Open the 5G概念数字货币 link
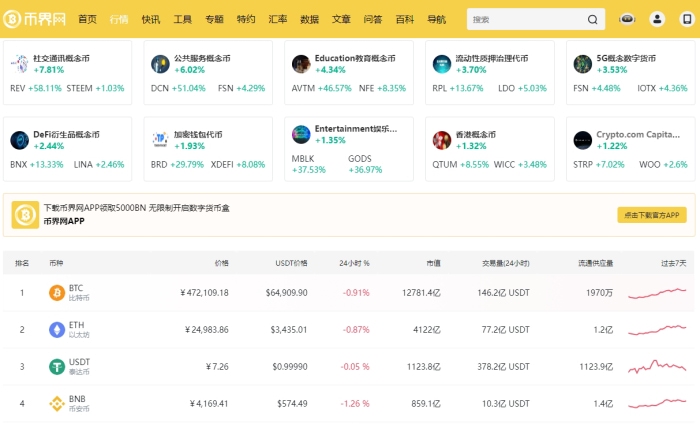This screenshot has height=424, width=700. 626,58
